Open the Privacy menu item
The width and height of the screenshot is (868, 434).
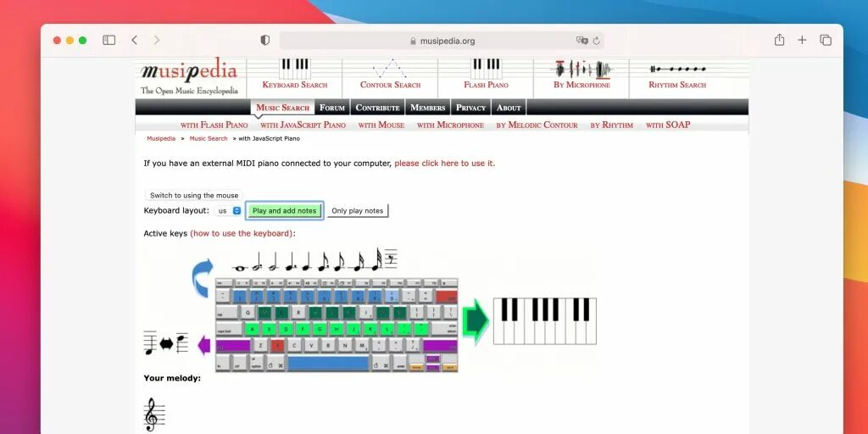(x=471, y=108)
